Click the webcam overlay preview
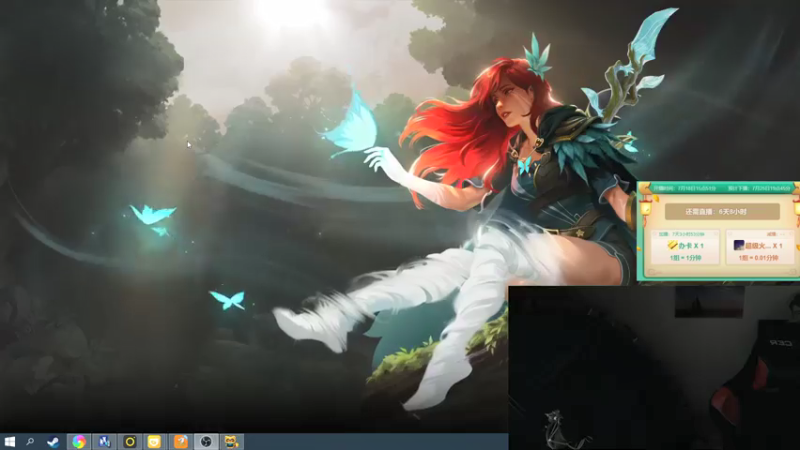 point(654,368)
